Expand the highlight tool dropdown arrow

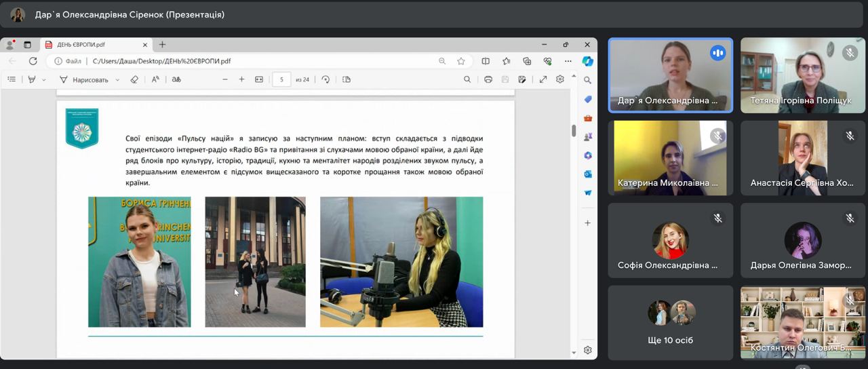click(x=44, y=80)
